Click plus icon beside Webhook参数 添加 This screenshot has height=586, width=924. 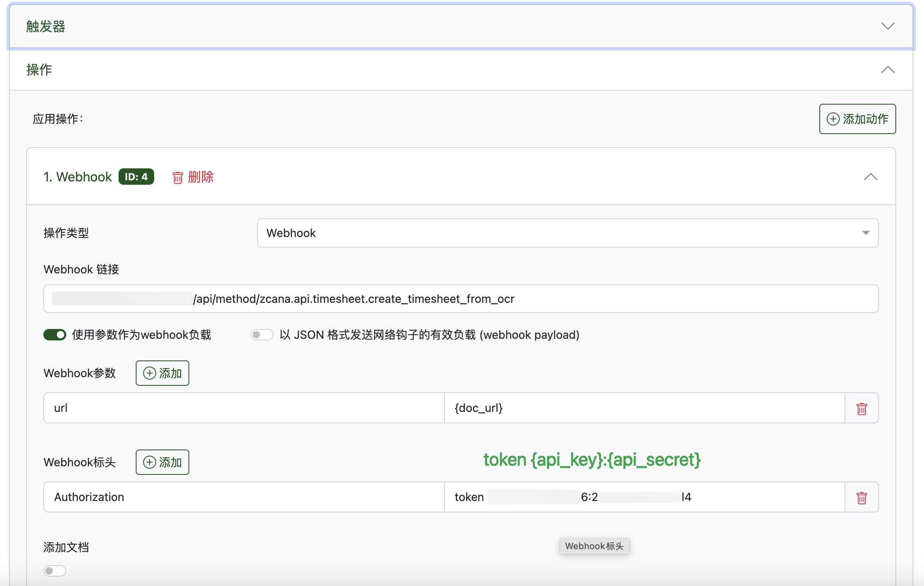(149, 373)
